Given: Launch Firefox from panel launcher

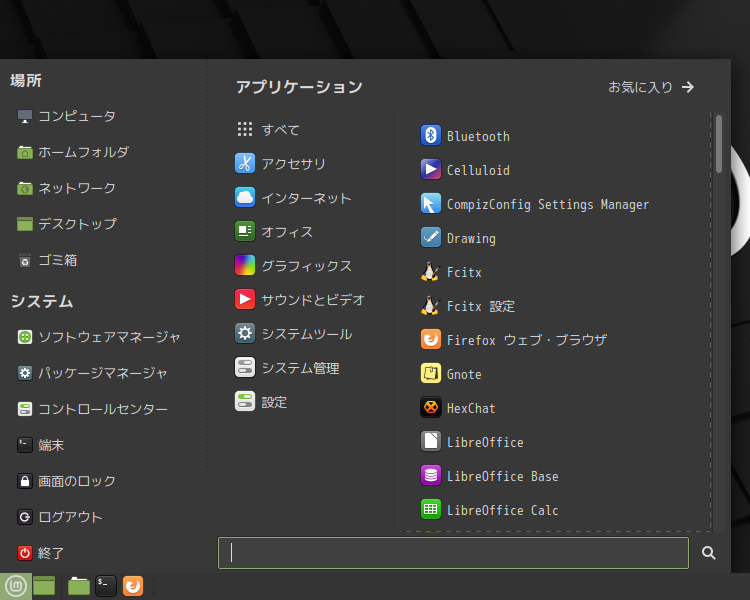Looking at the screenshot, I should click(133, 586).
